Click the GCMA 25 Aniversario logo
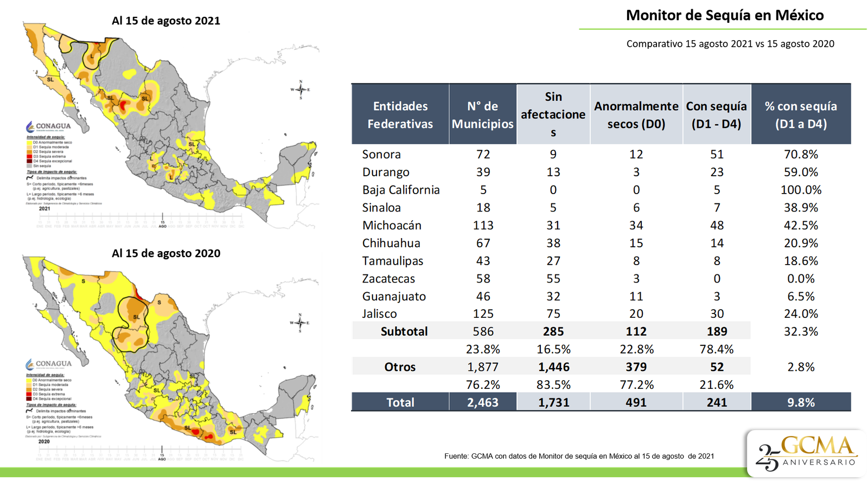 click(807, 453)
